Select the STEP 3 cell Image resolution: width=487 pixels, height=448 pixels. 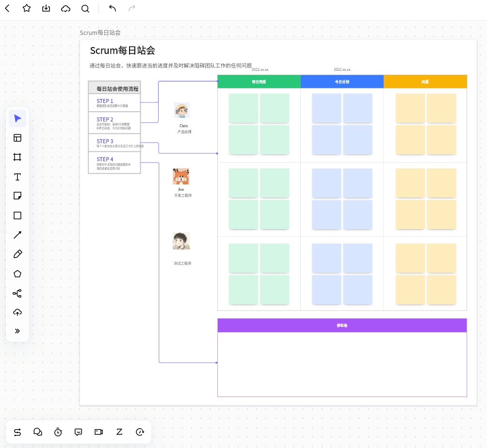[114, 143]
